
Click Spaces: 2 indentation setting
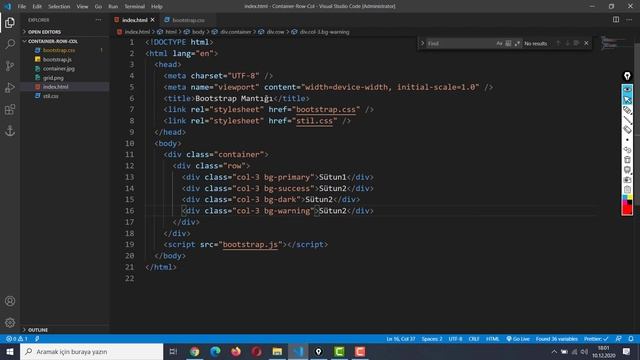tap(432, 339)
